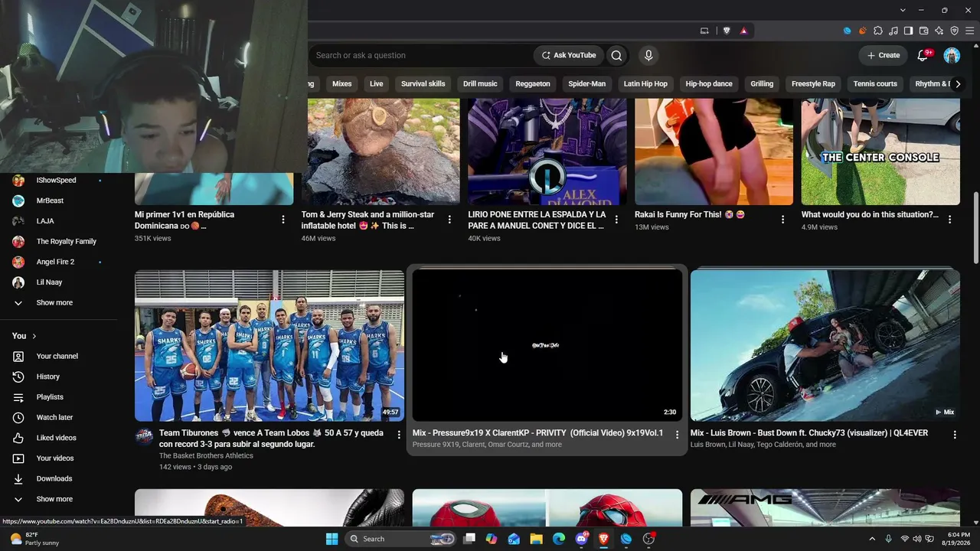This screenshot has width=980, height=551.
Task: Open the Brave Rewards triangle icon
Action: point(743,31)
